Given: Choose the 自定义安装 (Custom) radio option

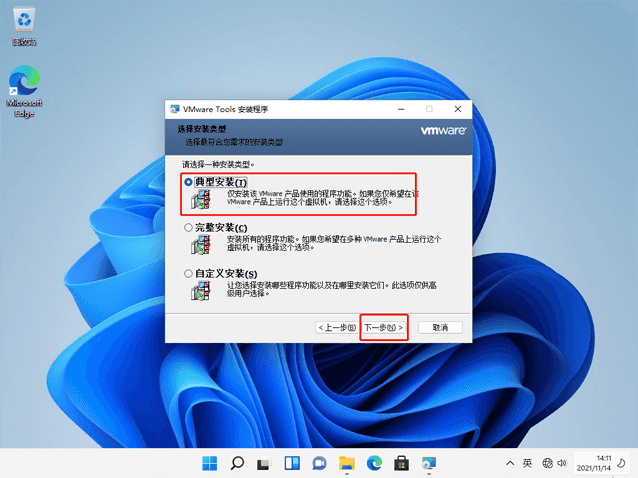Looking at the screenshot, I should point(188,274).
